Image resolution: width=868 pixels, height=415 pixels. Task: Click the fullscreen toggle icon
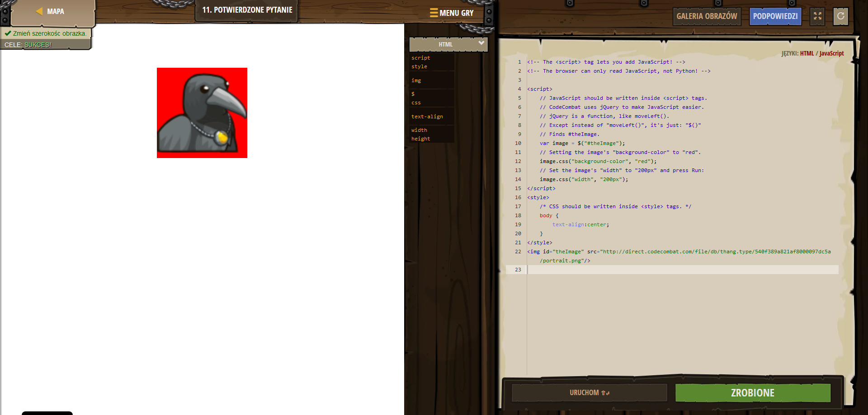817,16
